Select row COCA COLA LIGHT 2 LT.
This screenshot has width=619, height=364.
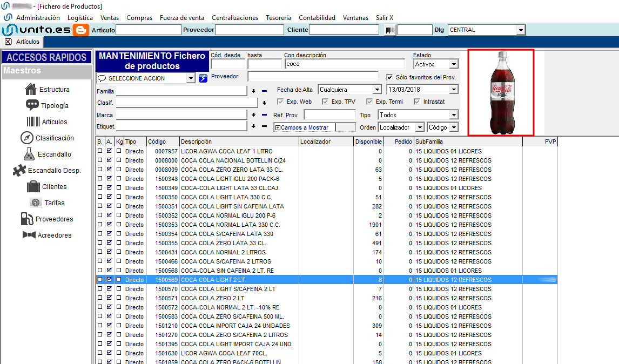pyautogui.click(x=326, y=280)
